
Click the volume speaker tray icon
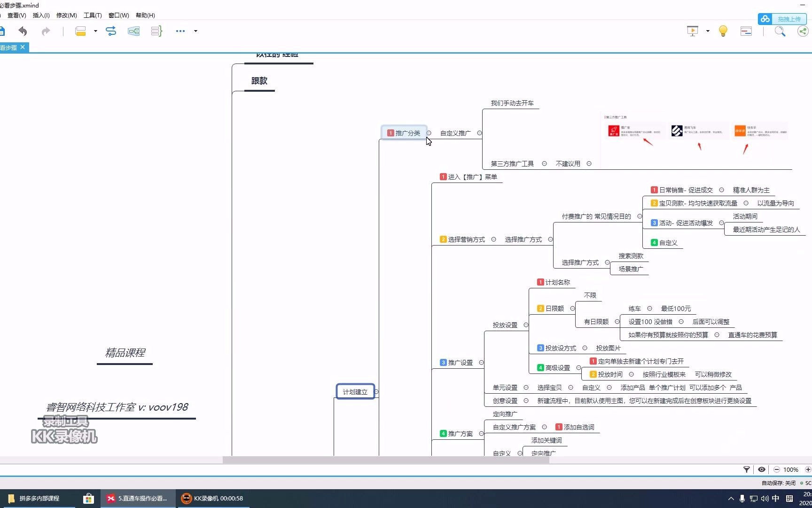765,499
